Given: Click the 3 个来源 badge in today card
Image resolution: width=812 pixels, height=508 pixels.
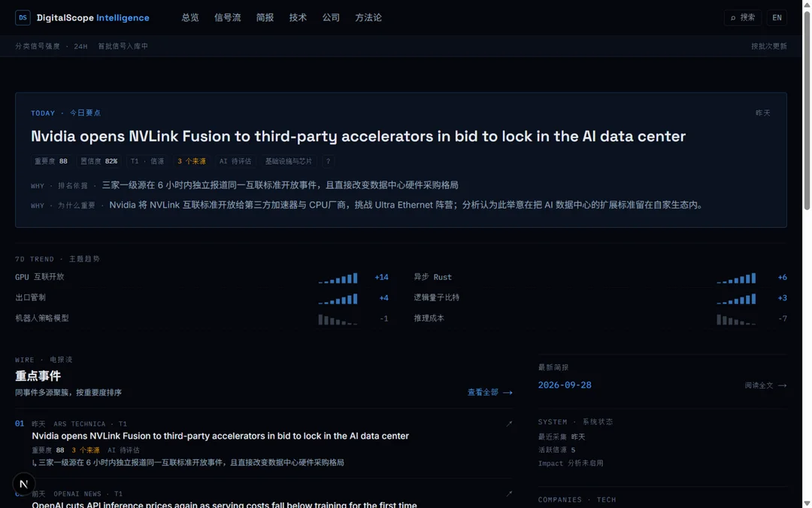Looking at the screenshot, I should click(x=192, y=161).
